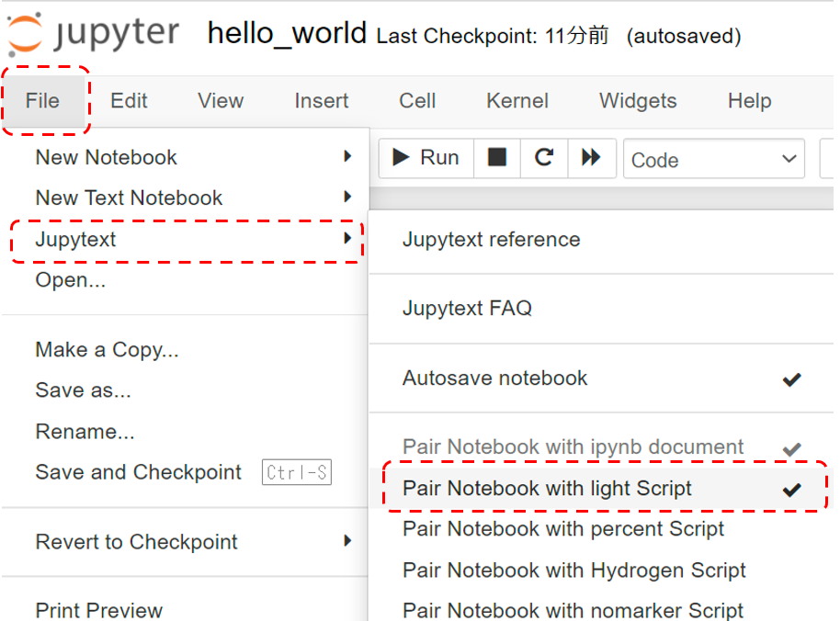The height and width of the screenshot is (621, 840).
Task: Restart and run all with the fast-forward icon
Action: click(x=592, y=158)
